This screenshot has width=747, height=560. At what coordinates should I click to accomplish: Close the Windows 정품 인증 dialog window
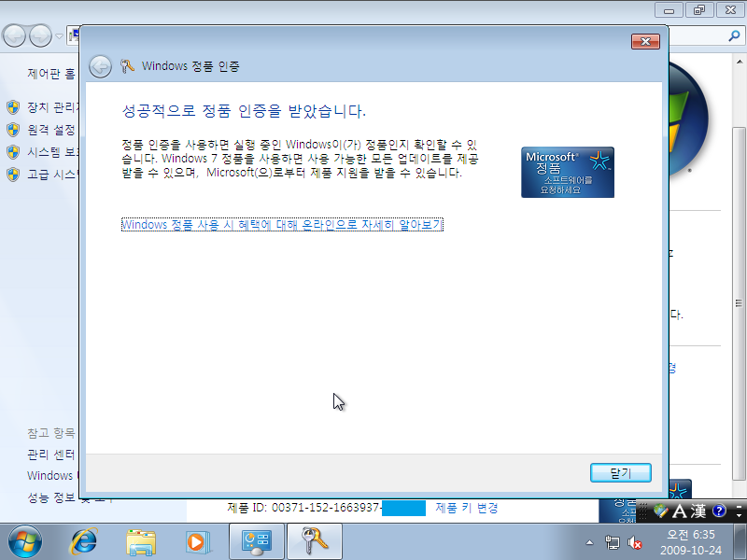click(645, 41)
